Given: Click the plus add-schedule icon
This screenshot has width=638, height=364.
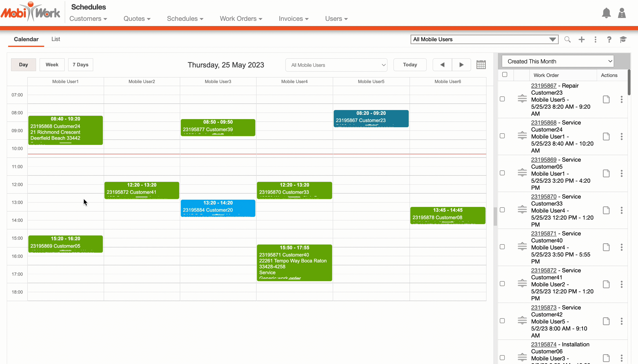Looking at the screenshot, I should coord(581,39).
